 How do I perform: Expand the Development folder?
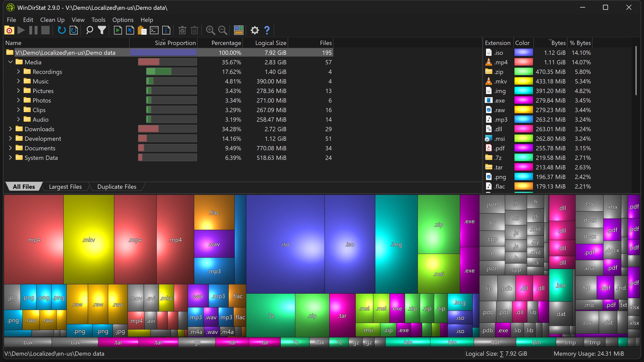(10, 138)
